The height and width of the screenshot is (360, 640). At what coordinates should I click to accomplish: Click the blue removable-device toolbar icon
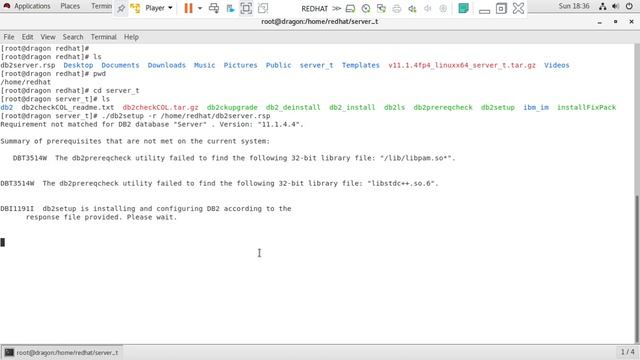(231, 8)
